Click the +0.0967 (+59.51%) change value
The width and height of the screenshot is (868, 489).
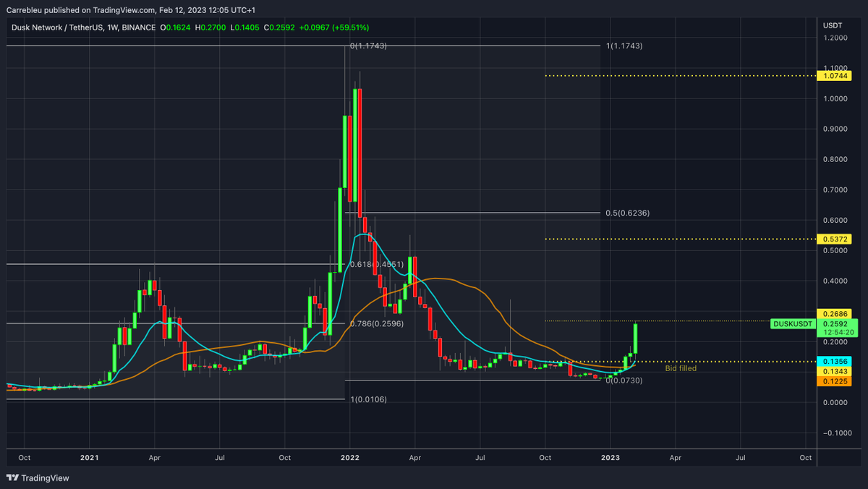click(x=333, y=27)
